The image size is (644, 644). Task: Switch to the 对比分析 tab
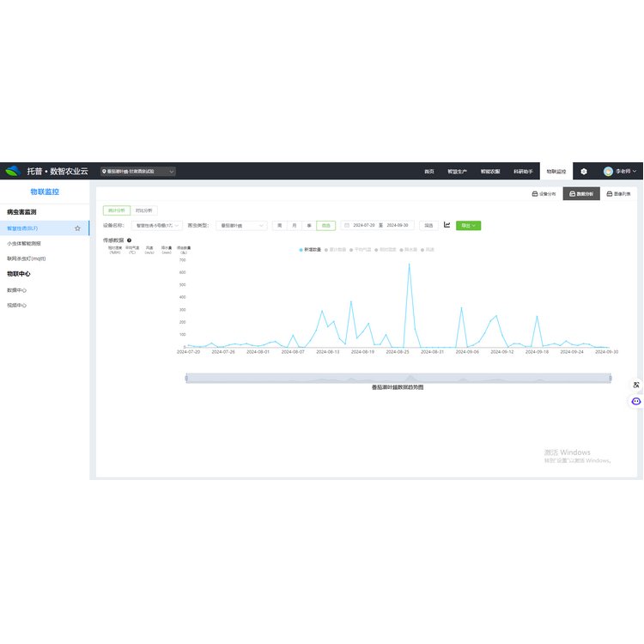click(x=144, y=210)
